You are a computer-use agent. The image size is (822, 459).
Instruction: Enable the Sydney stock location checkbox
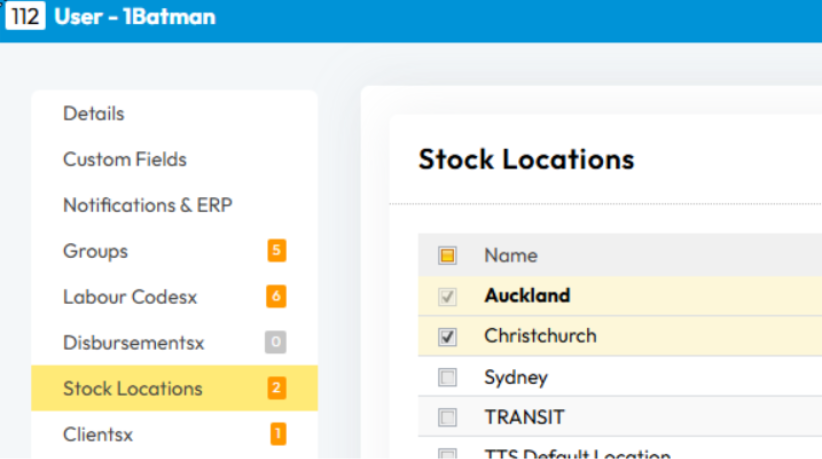(x=447, y=378)
